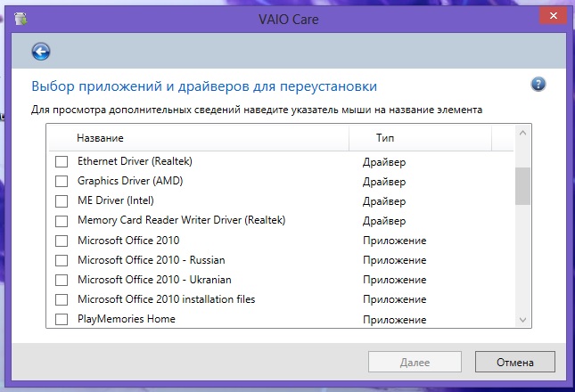Click the scrollbar up arrow
This screenshot has height=392, width=575.
click(523, 133)
